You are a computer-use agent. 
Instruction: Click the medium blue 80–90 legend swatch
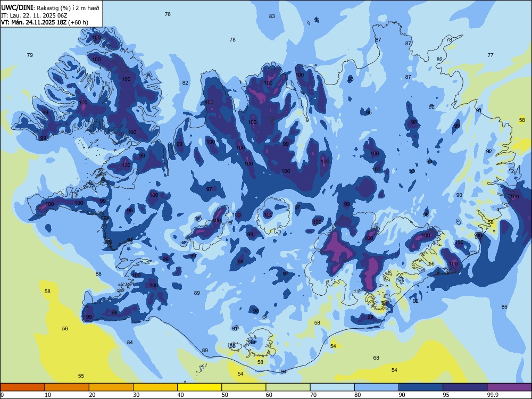click(x=377, y=387)
